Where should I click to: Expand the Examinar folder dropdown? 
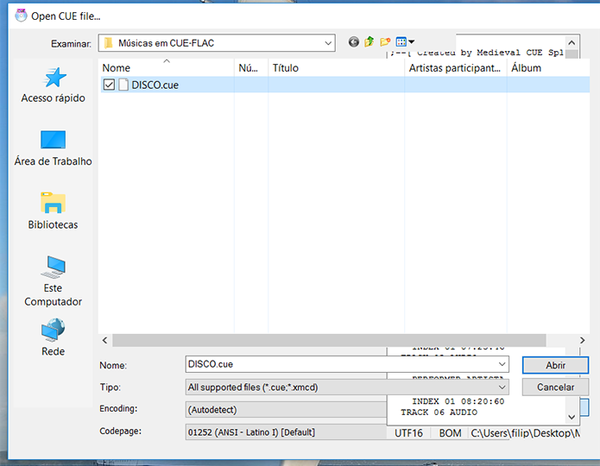328,43
